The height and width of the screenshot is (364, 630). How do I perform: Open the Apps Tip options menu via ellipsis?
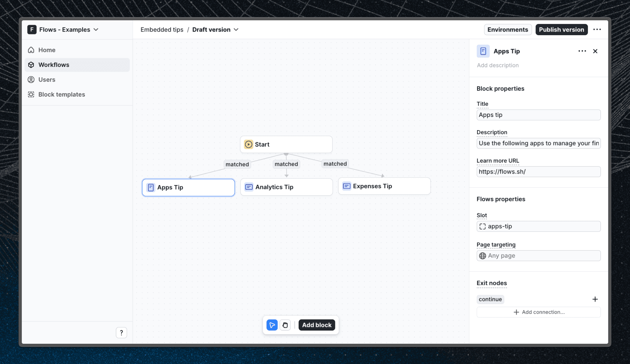(582, 51)
